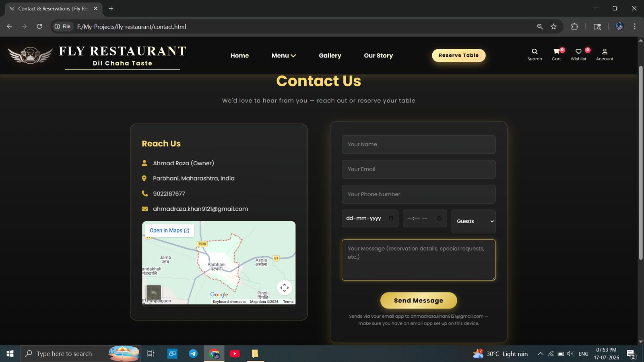Click the person icon beside Ahmad Raza
This screenshot has height=362, width=644.
click(x=144, y=163)
